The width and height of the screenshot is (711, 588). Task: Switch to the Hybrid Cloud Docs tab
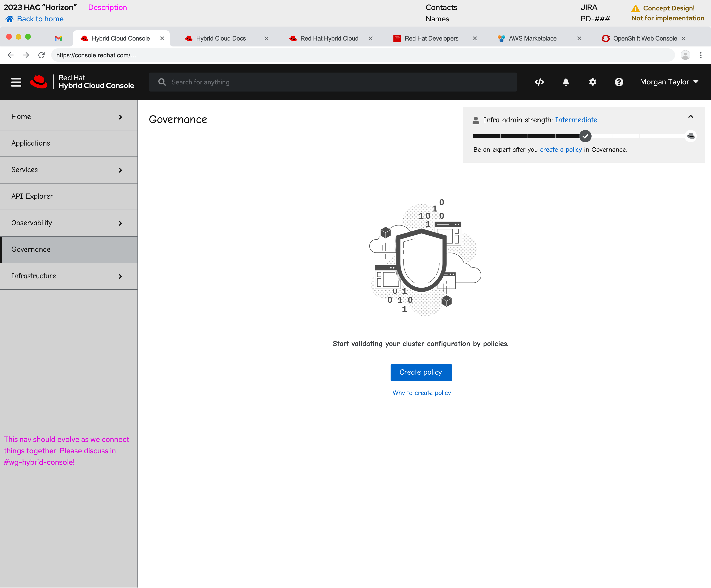point(221,38)
